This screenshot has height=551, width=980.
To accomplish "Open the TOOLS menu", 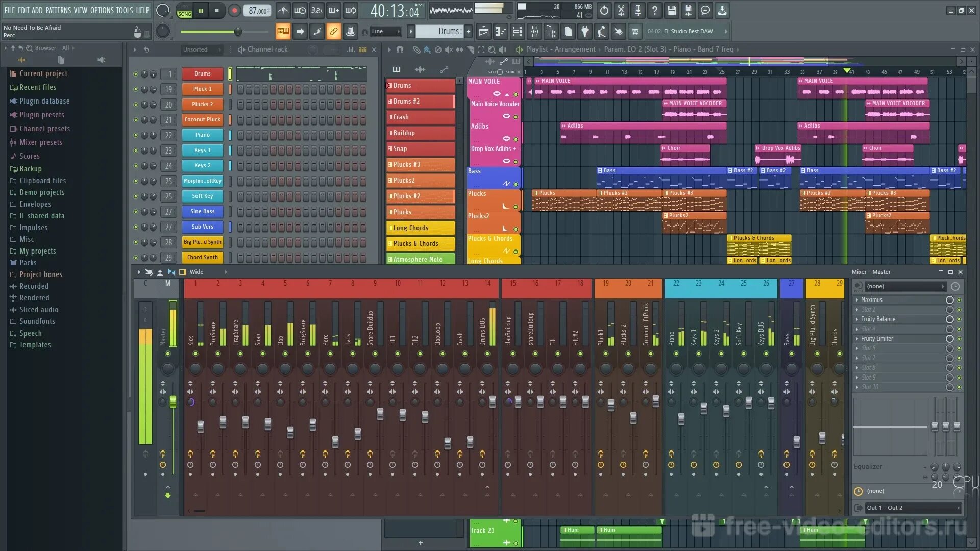I will 124,10.
